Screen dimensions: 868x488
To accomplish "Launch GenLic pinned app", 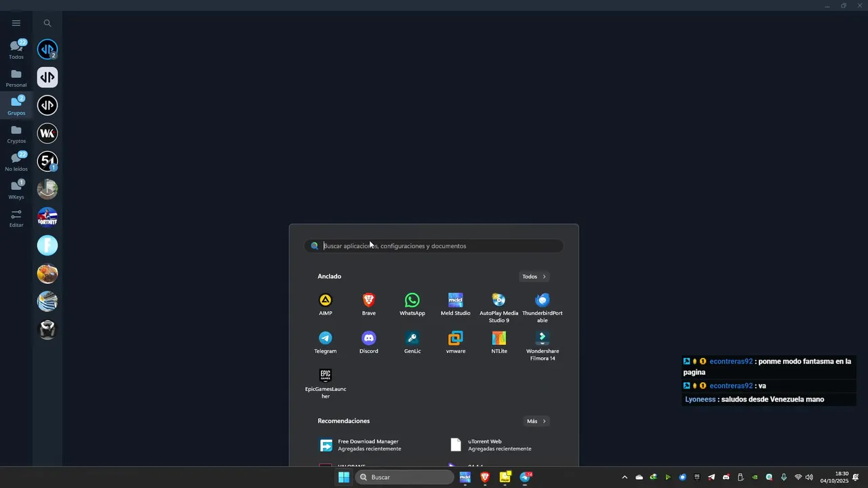I will tap(412, 342).
